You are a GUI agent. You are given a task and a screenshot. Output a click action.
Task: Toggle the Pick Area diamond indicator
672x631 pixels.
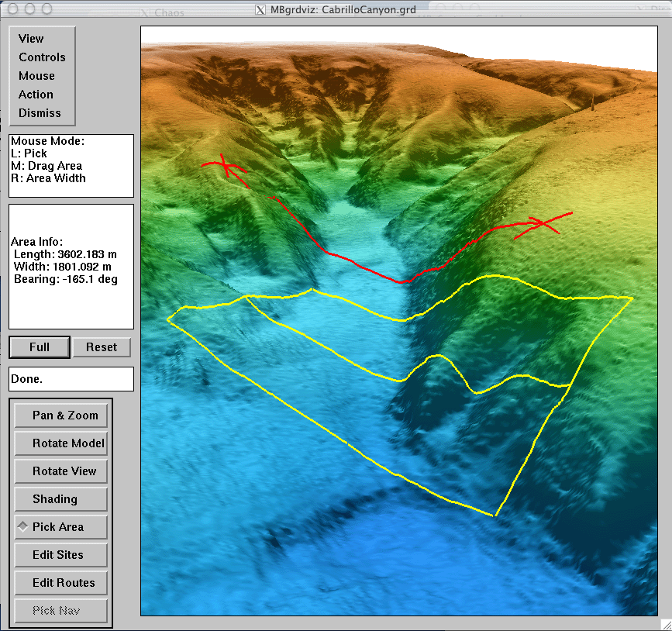(x=23, y=526)
